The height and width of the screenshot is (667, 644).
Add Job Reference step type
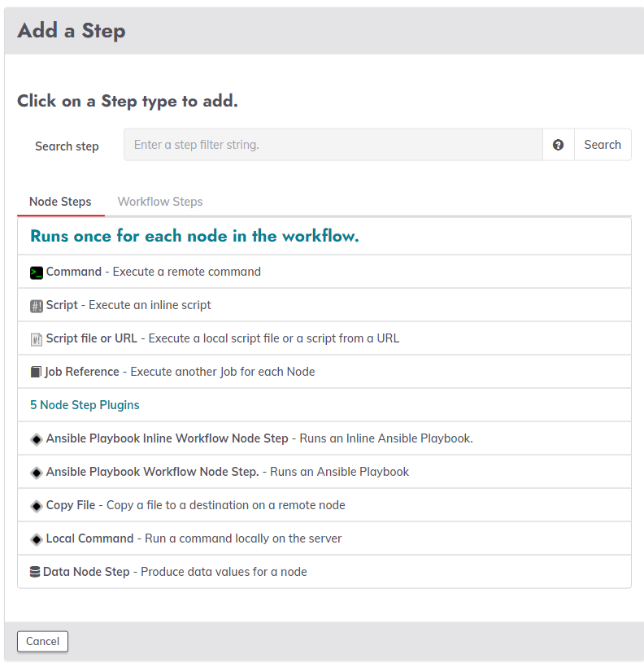click(324, 372)
